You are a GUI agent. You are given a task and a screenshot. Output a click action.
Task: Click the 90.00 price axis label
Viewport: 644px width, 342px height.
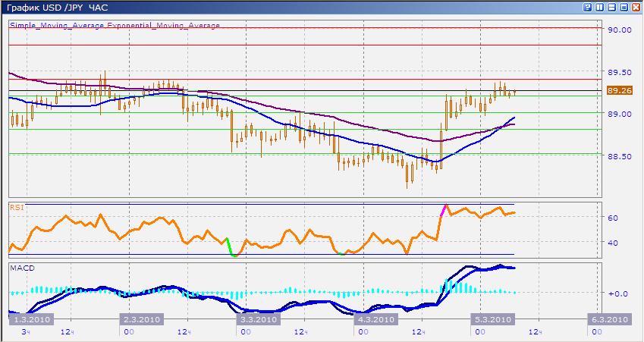pos(620,30)
